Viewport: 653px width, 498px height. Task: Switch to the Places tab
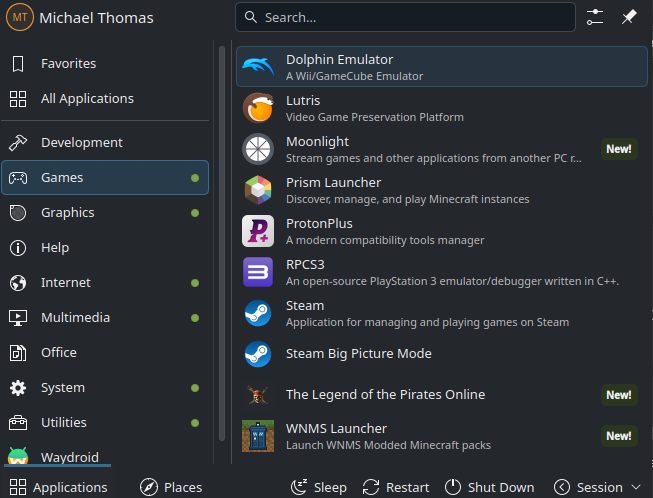(171, 487)
